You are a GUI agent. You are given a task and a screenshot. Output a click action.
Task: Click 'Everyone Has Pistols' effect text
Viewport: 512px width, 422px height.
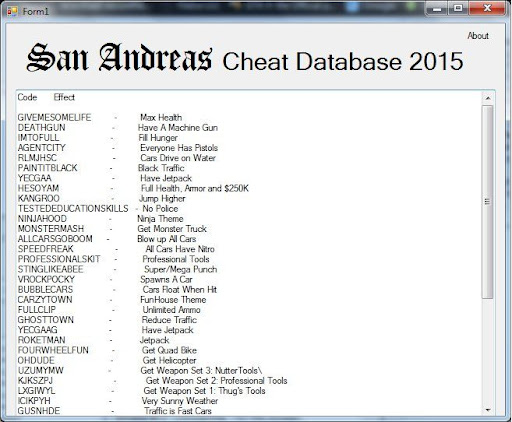(179, 148)
